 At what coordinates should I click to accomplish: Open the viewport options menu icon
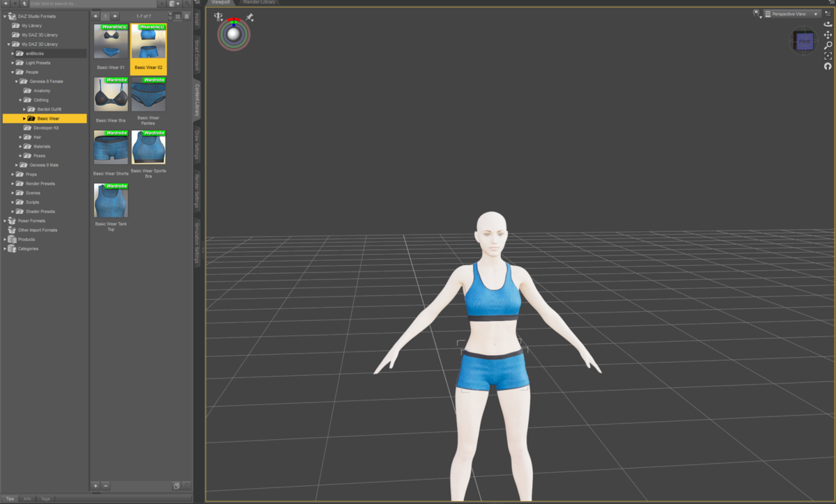(x=828, y=13)
